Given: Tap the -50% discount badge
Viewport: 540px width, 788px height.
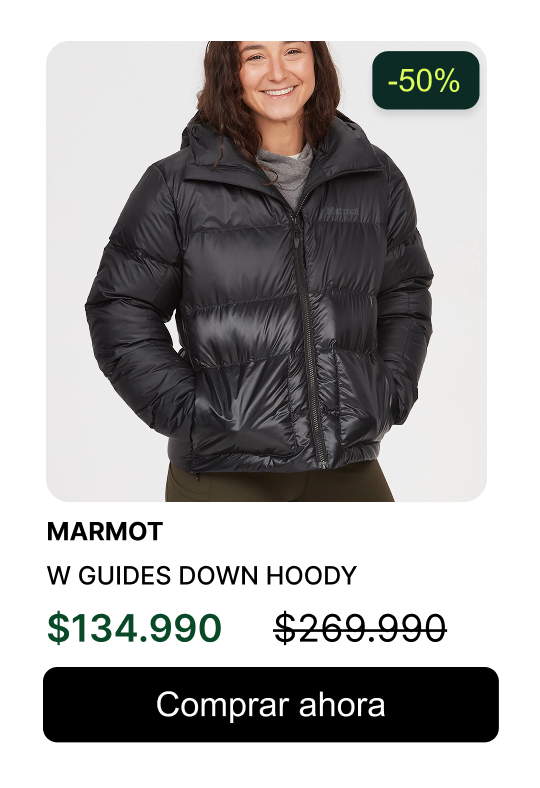Looking at the screenshot, I should tap(425, 80).
